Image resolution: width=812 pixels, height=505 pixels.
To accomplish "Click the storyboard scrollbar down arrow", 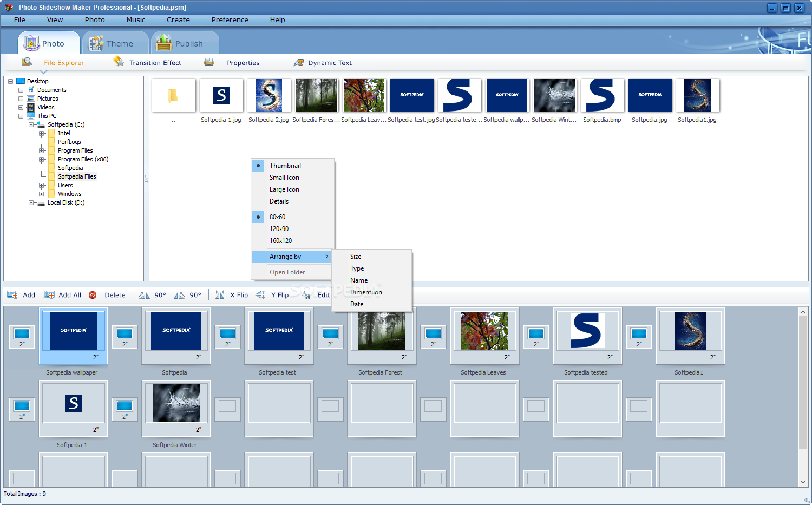I will point(803,482).
